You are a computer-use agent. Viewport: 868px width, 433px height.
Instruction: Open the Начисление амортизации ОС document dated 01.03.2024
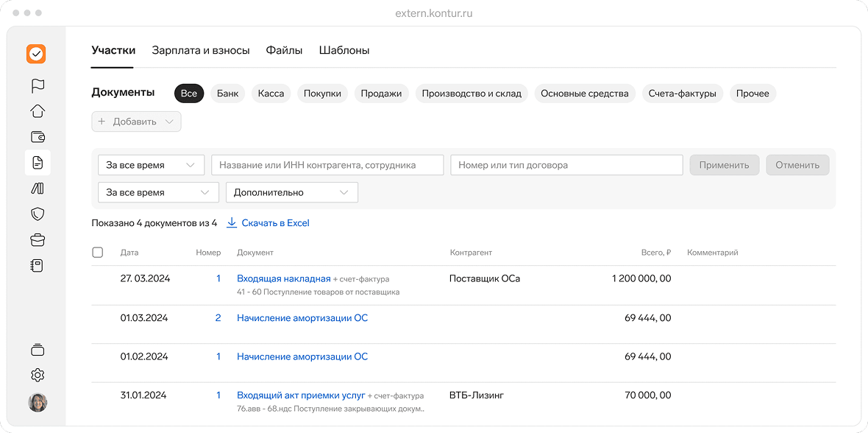pos(302,317)
